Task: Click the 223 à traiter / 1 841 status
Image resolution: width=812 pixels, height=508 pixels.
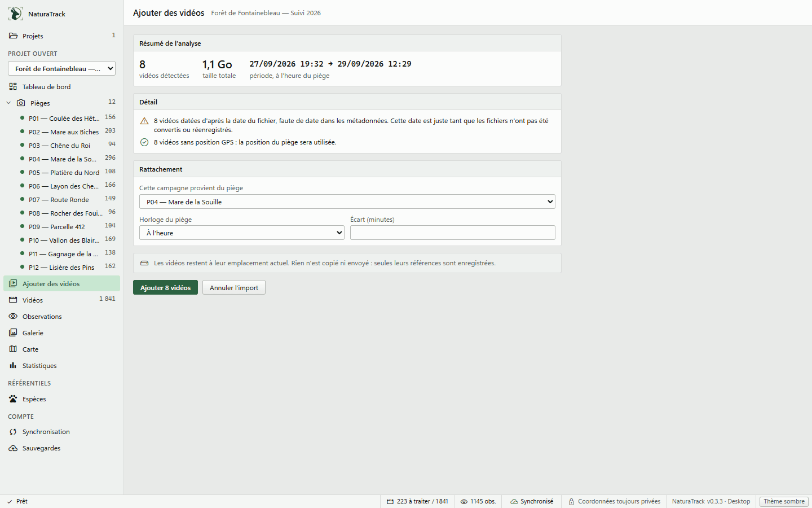Action: [417, 501]
